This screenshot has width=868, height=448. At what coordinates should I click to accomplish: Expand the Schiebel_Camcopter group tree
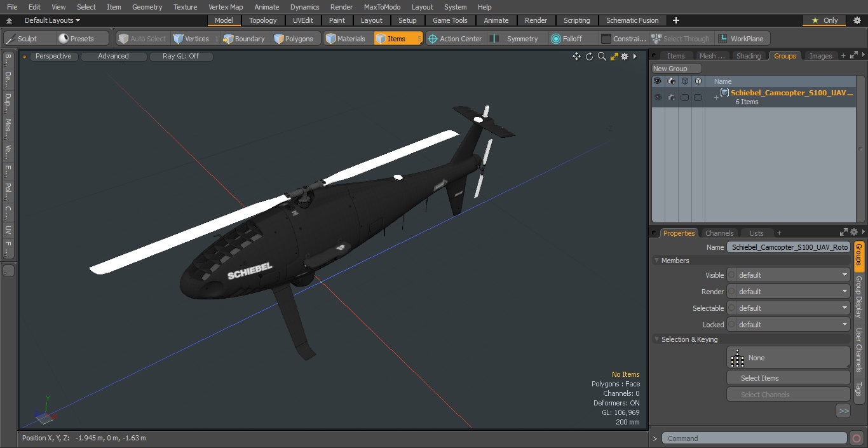point(716,97)
